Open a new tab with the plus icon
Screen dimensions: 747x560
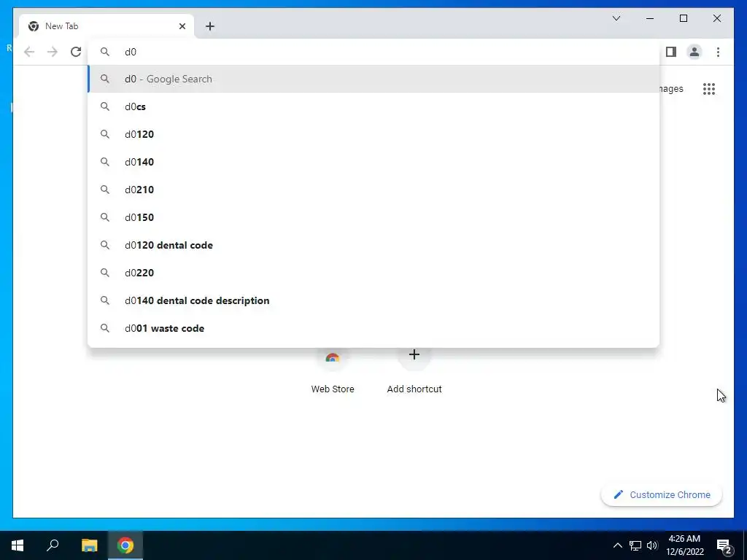click(x=210, y=26)
